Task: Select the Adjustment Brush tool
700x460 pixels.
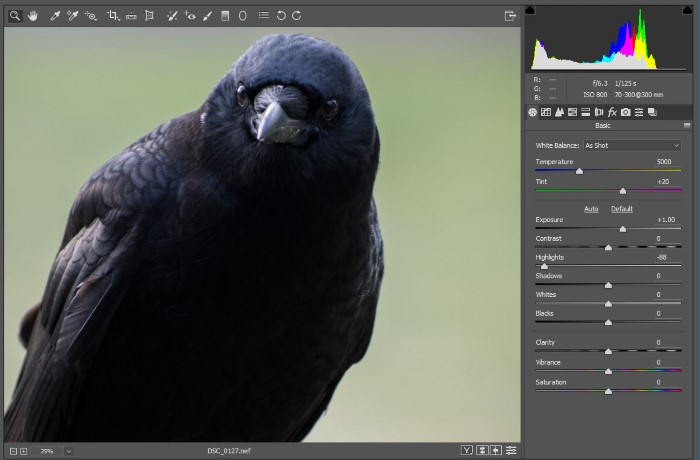Action: 207,16
